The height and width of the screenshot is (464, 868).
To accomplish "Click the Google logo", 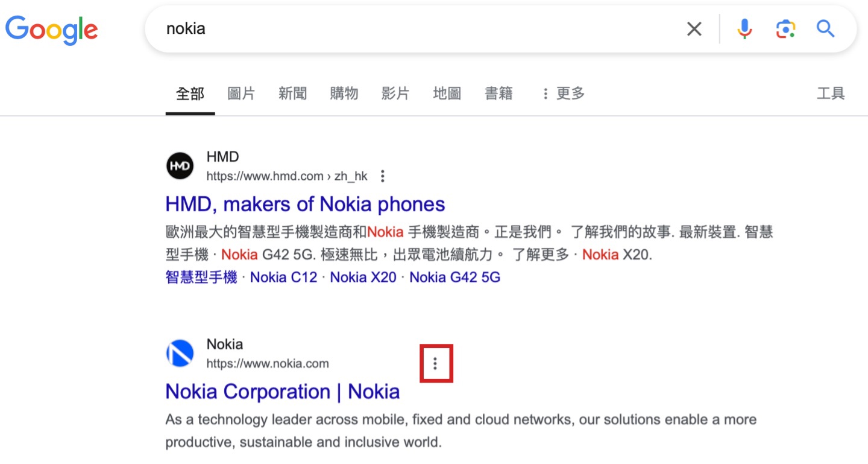I will click(x=52, y=29).
